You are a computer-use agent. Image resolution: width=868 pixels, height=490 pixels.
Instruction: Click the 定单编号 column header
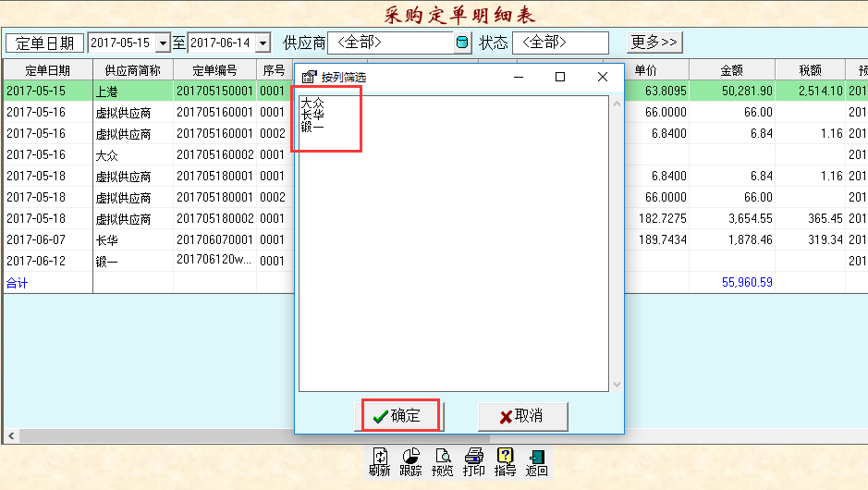pyautogui.click(x=214, y=70)
